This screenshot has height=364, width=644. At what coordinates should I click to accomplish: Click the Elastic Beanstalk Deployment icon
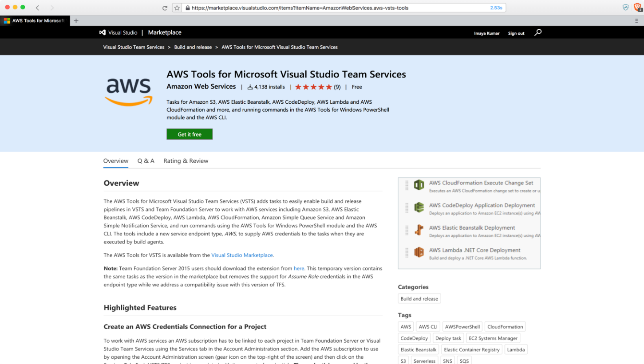pyautogui.click(x=419, y=230)
